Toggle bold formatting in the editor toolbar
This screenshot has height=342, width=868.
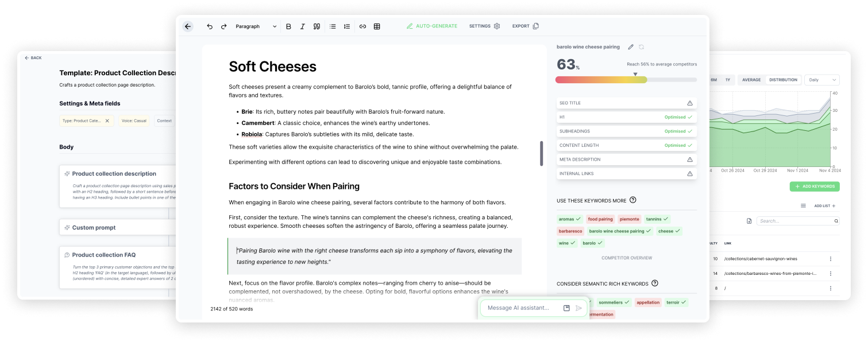[288, 26]
